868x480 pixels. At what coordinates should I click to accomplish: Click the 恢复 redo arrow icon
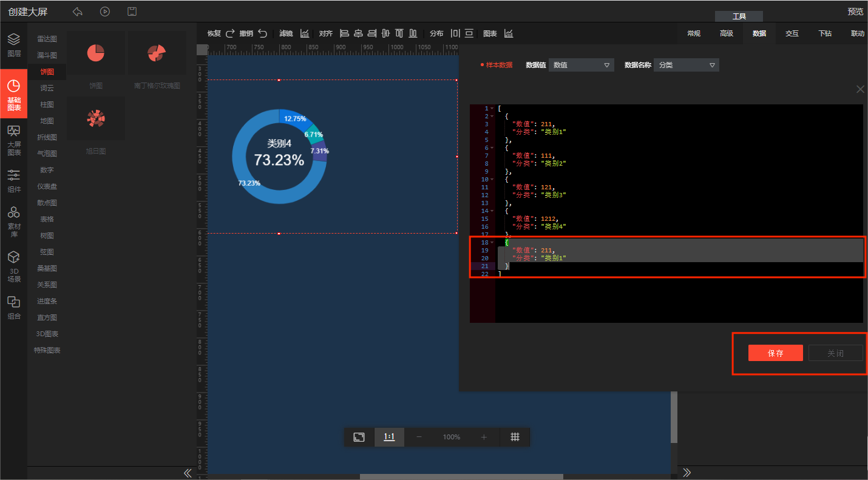(230, 33)
